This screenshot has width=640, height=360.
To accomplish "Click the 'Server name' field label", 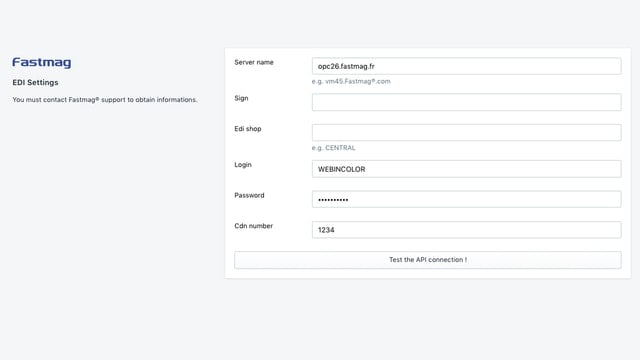I will (x=254, y=62).
